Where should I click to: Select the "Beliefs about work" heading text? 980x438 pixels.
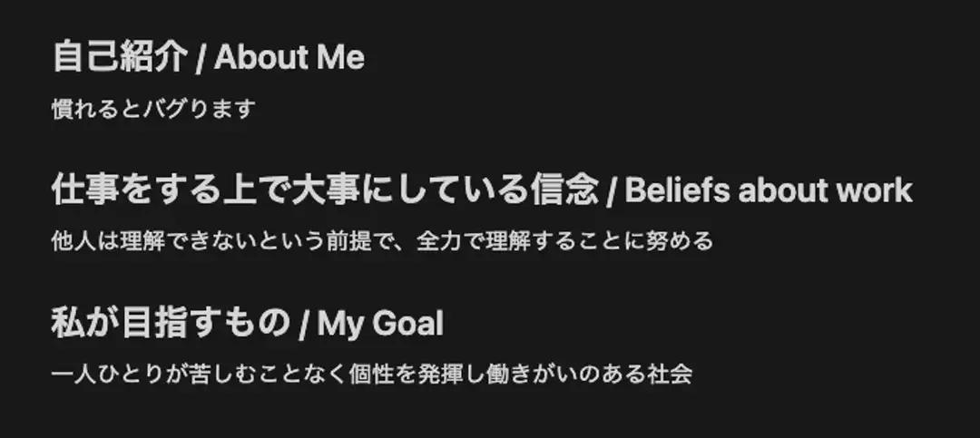point(768,191)
